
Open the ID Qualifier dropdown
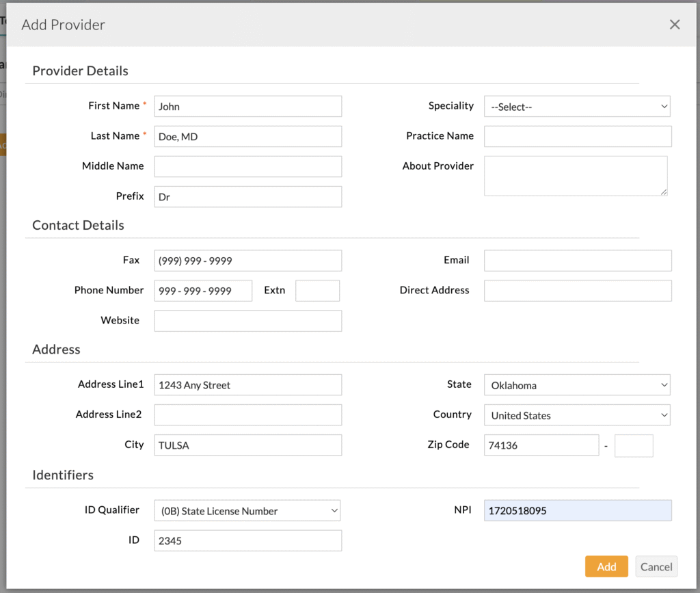point(247,511)
